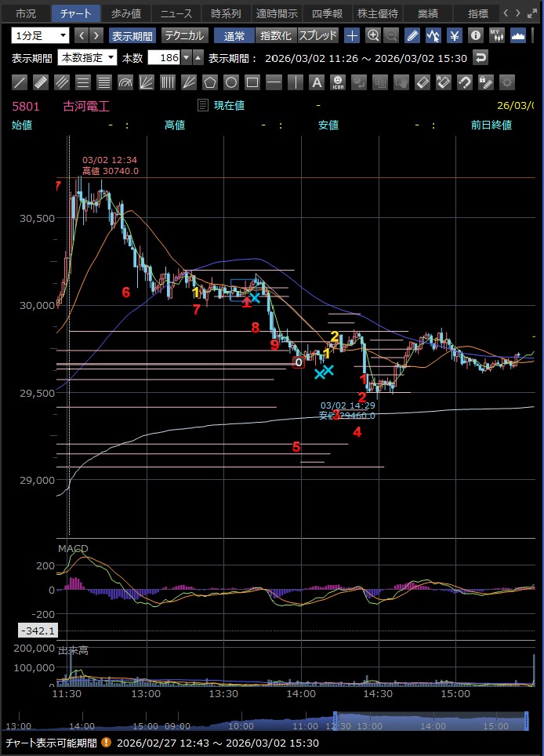Open the 1分足 timeframe dropdown
Screen dimensions: 544x756
click(x=40, y=35)
